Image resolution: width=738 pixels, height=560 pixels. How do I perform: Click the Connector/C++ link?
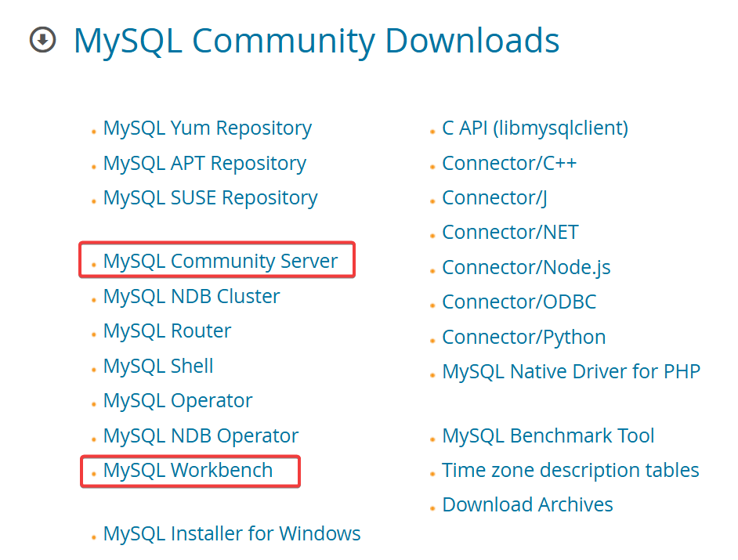point(509,164)
